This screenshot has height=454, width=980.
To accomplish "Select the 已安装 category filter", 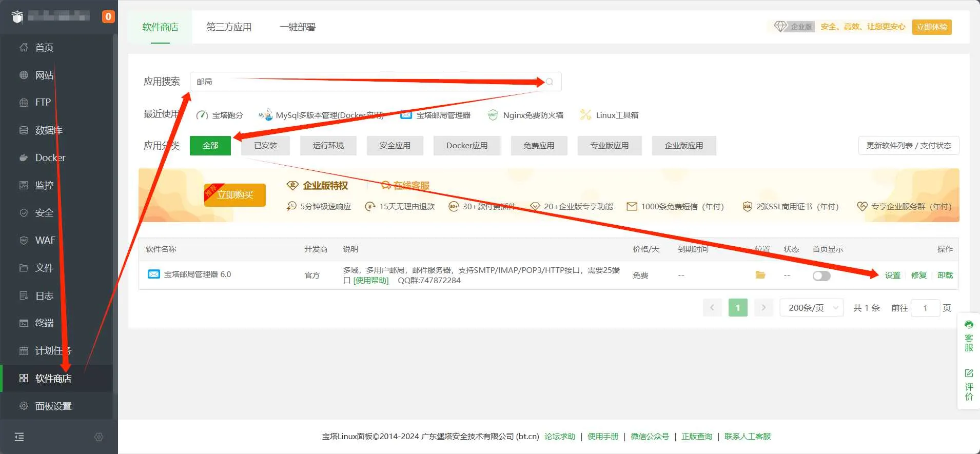I will point(265,146).
